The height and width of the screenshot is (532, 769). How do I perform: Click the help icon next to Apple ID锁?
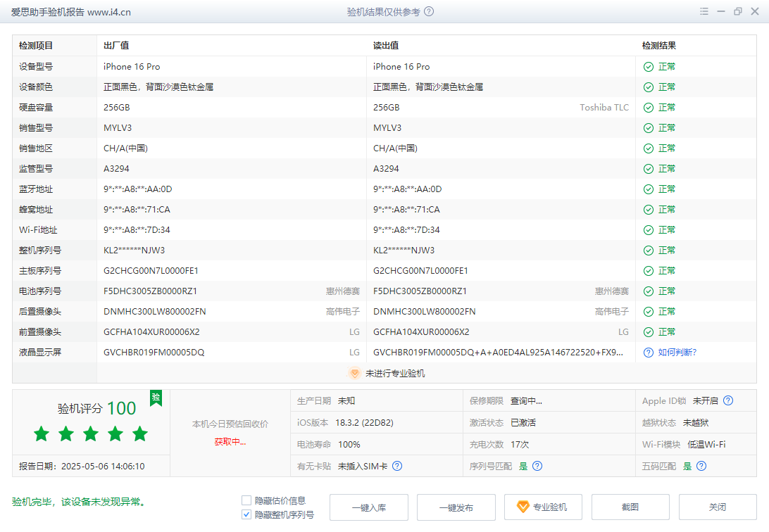click(x=728, y=400)
